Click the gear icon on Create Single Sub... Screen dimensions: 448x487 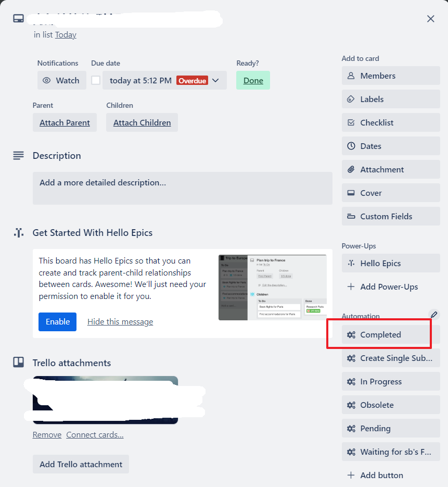351,358
